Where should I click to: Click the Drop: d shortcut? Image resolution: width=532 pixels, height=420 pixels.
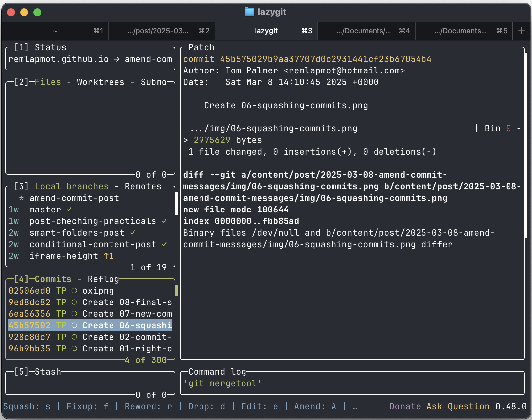coord(207,406)
